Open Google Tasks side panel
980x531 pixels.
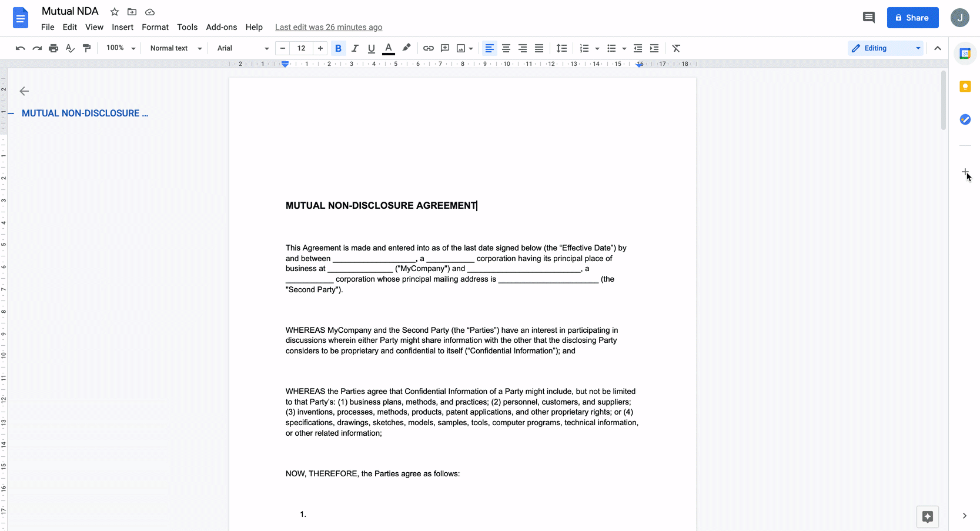pyautogui.click(x=965, y=119)
